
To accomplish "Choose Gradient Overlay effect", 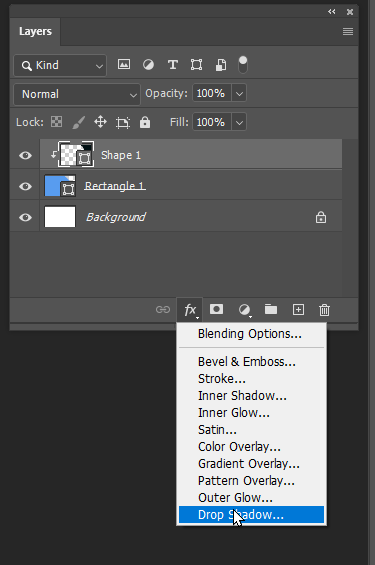I will point(249,463).
